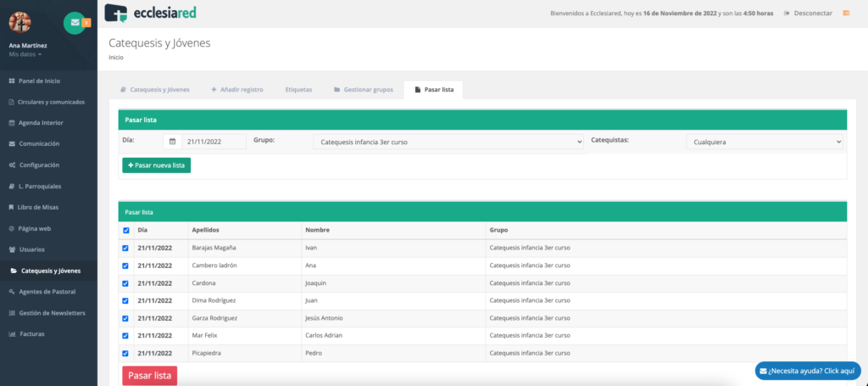Image resolution: width=868 pixels, height=386 pixels.
Task: Uncheck the Barajas Magaña row checkbox
Action: (126, 248)
